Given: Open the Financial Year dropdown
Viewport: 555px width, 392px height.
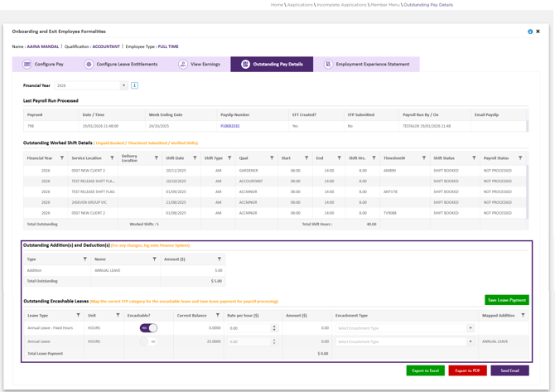Looking at the screenshot, I should pos(123,85).
